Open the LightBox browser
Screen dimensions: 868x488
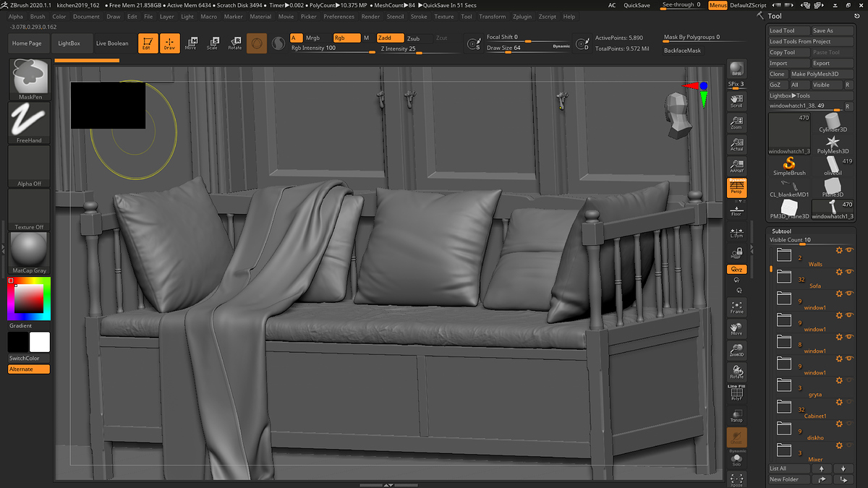69,43
